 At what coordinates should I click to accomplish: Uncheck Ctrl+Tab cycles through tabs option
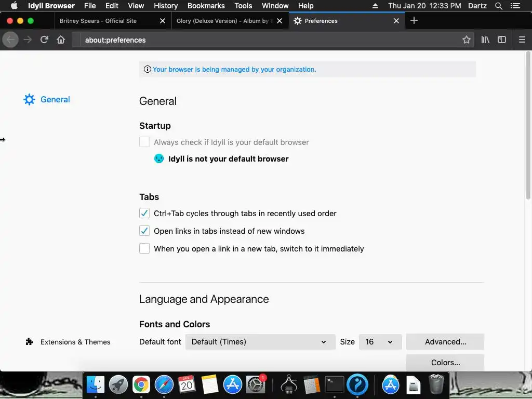(x=144, y=213)
